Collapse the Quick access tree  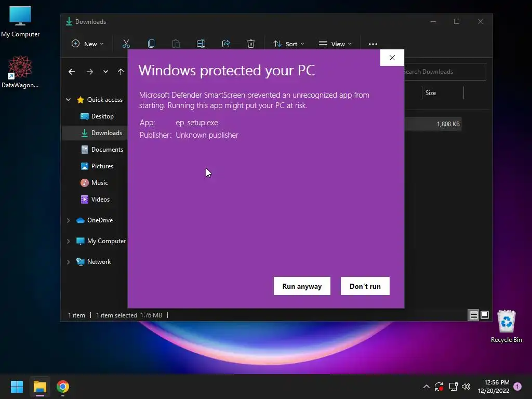[68, 99]
